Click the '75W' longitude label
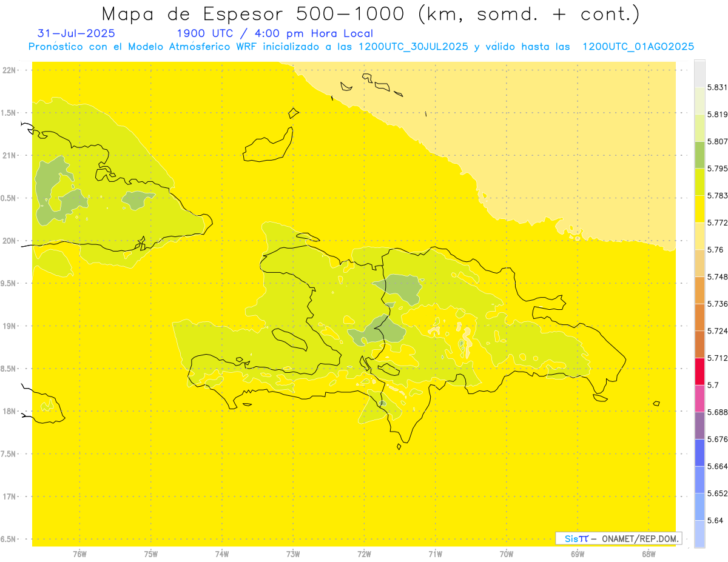The width and height of the screenshot is (728, 562). point(150,554)
